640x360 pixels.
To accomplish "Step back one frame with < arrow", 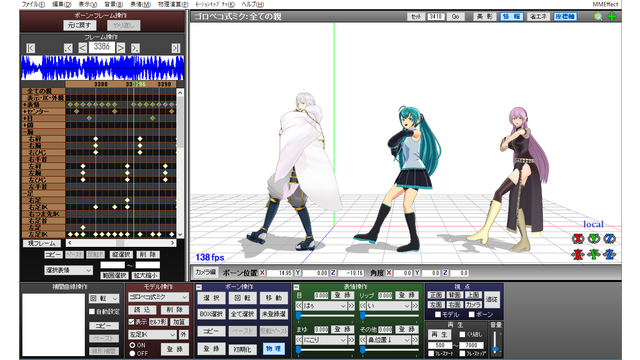I will coord(82,48).
